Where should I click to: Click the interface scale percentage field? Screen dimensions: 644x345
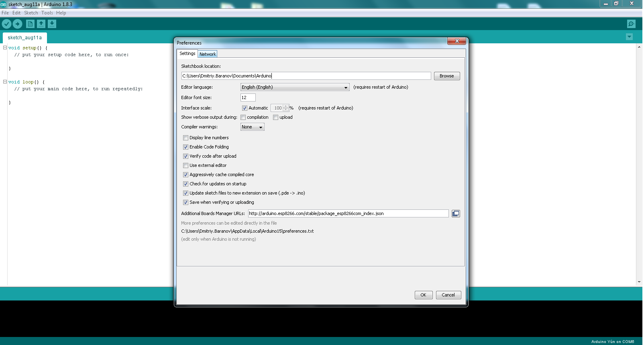click(x=277, y=108)
